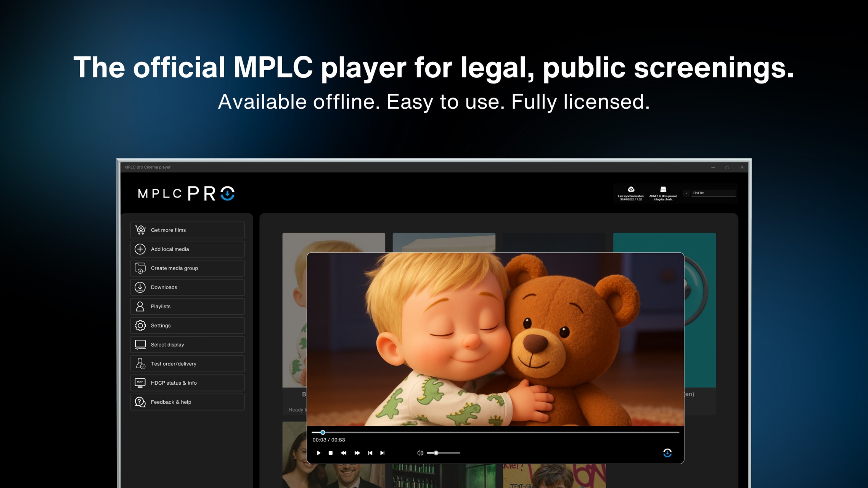Click the Add local media plus icon

click(140, 249)
